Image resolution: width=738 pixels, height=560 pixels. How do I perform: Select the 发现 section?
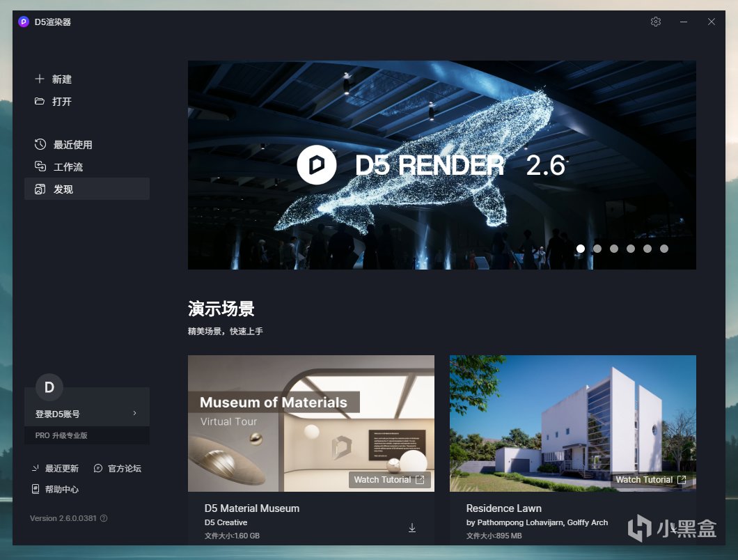pyautogui.click(x=86, y=189)
